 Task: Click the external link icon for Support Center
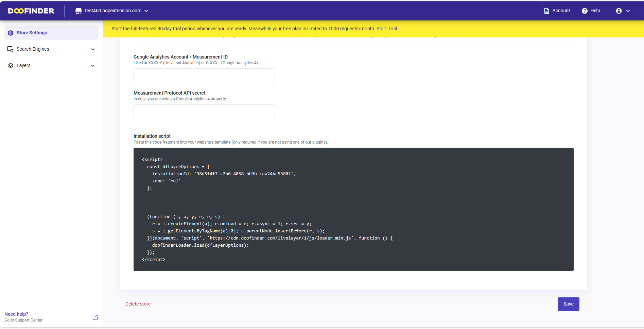coord(95,317)
